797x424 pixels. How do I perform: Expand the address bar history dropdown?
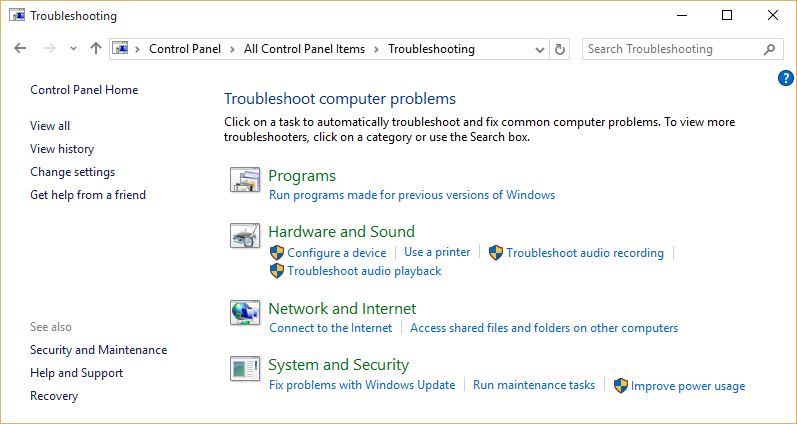[541, 49]
